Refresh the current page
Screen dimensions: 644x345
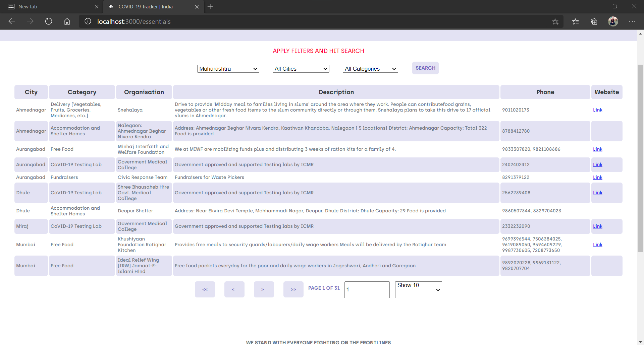pyautogui.click(x=49, y=21)
